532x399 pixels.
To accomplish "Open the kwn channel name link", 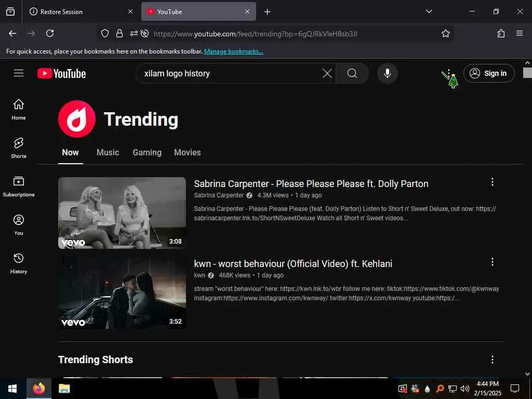I will (199, 275).
